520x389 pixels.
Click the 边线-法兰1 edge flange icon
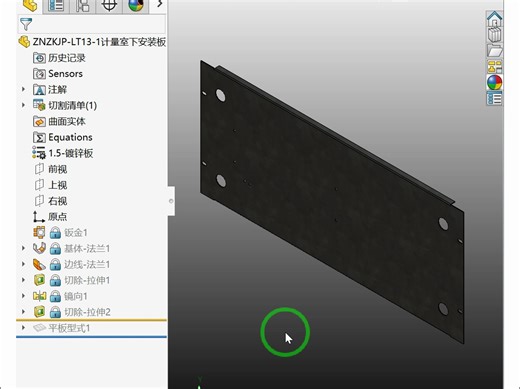[39, 264]
